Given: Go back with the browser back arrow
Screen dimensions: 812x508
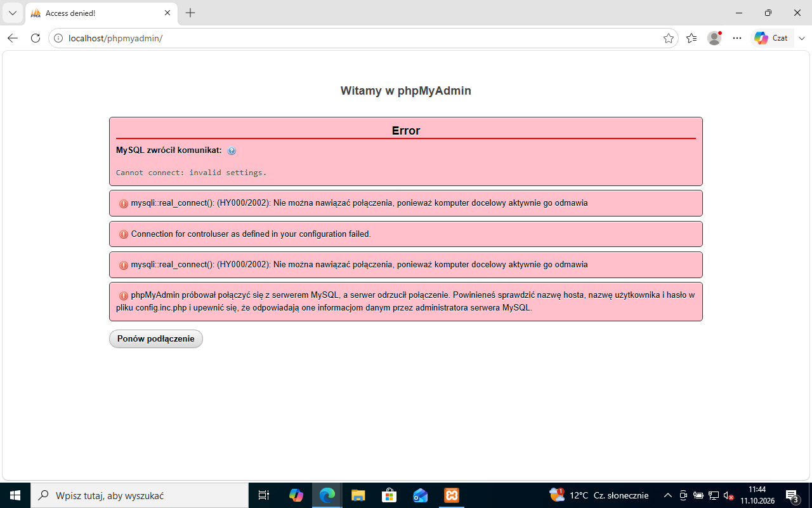Looking at the screenshot, I should pyautogui.click(x=13, y=38).
